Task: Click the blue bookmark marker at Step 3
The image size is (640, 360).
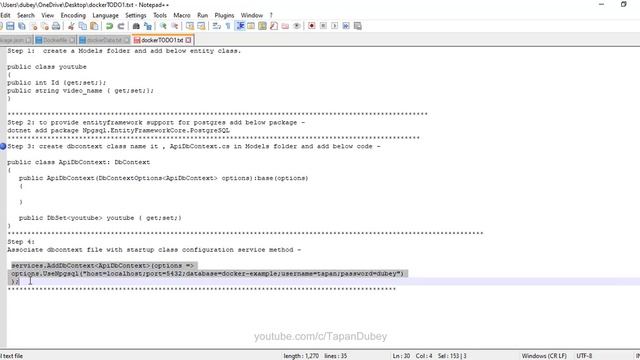Action: click(3, 146)
